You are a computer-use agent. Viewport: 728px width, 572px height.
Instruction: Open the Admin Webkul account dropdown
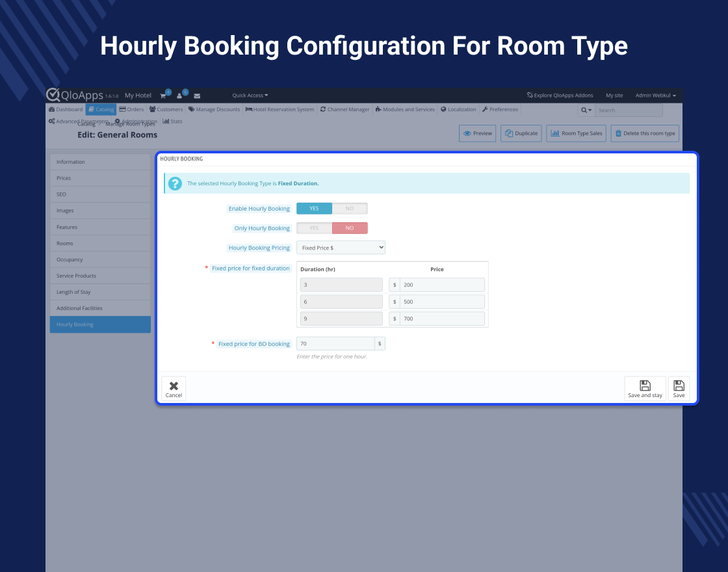[655, 95]
